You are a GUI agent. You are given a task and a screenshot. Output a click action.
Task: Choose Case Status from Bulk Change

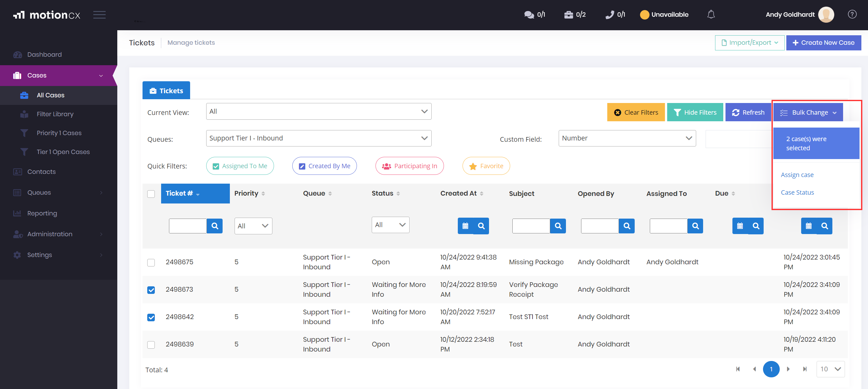(797, 192)
